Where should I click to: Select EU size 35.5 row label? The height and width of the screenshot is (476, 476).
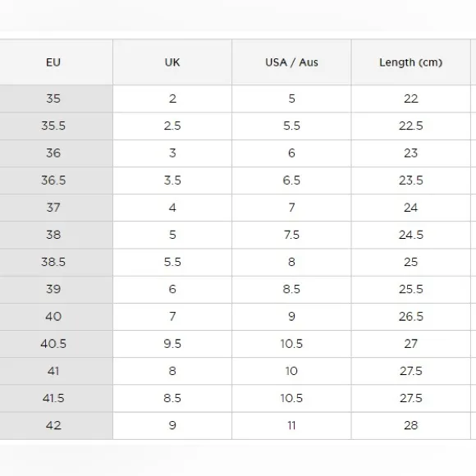[53, 126]
